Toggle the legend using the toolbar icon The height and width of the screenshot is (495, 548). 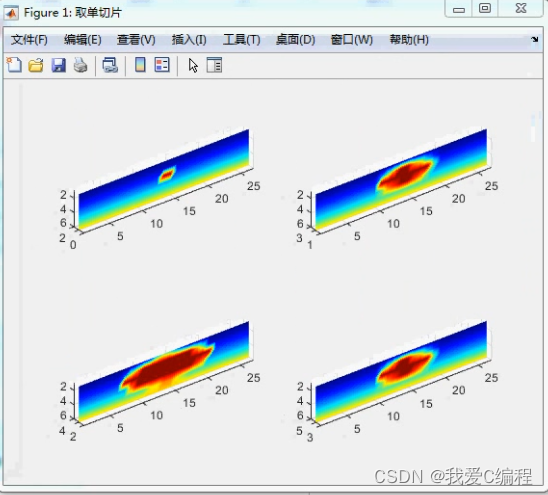pos(162,65)
